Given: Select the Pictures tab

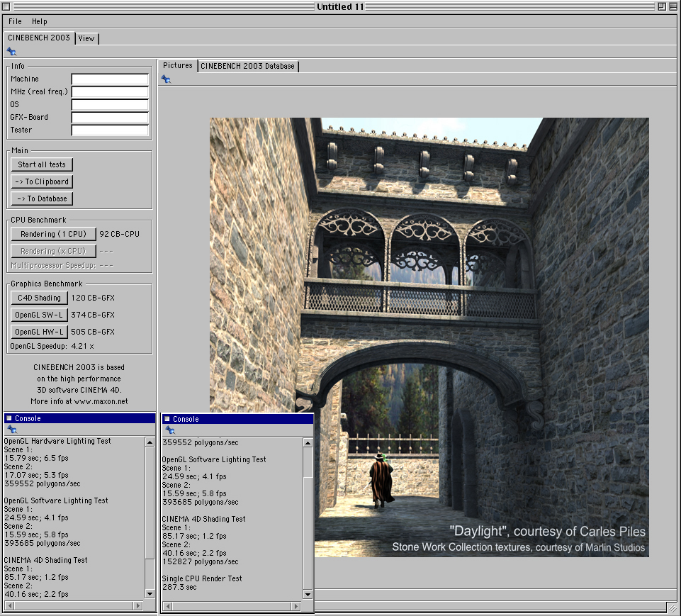Looking at the screenshot, I should 178,65.
